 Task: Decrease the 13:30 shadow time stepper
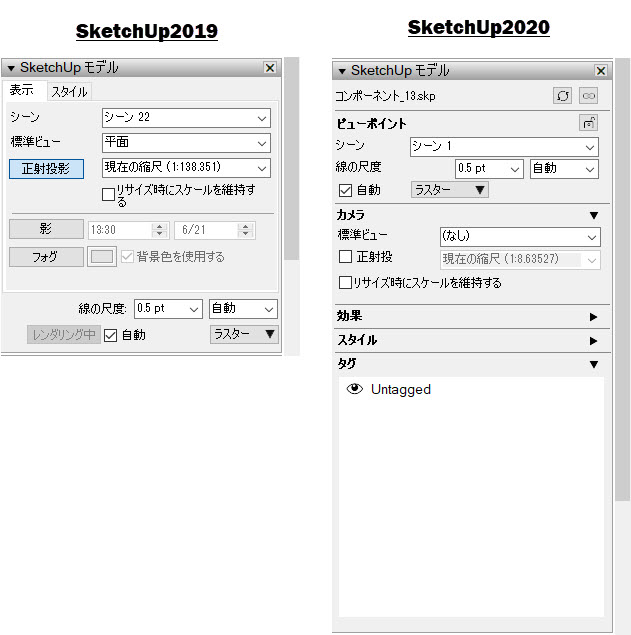coord(160,234)
